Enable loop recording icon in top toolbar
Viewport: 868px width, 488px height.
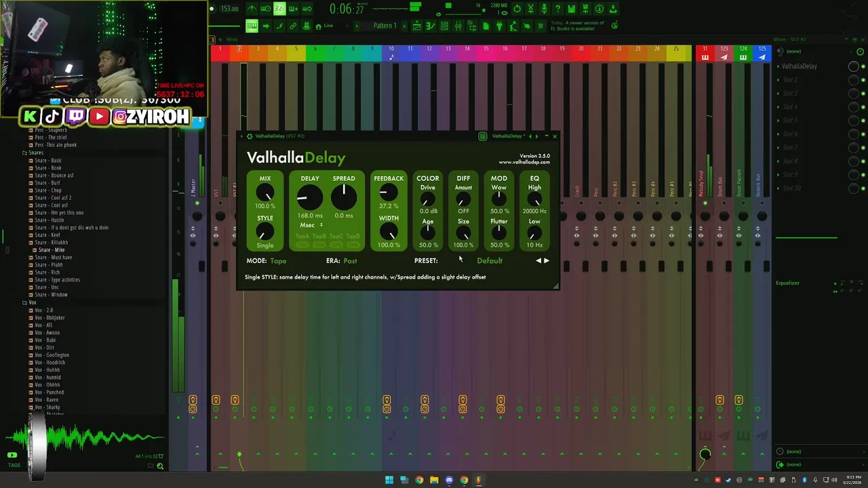(307, 9)
